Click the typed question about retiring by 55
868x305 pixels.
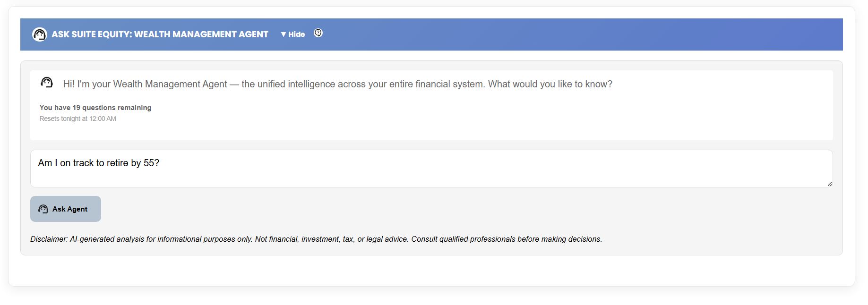pyautogui.click(x=99, y=163)
